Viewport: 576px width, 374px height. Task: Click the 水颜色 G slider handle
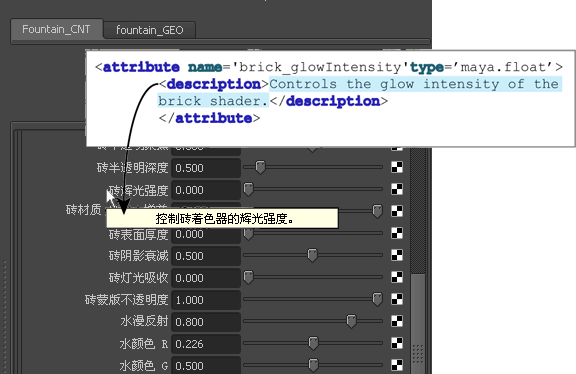pyautogui.click(x=313, y=365)
